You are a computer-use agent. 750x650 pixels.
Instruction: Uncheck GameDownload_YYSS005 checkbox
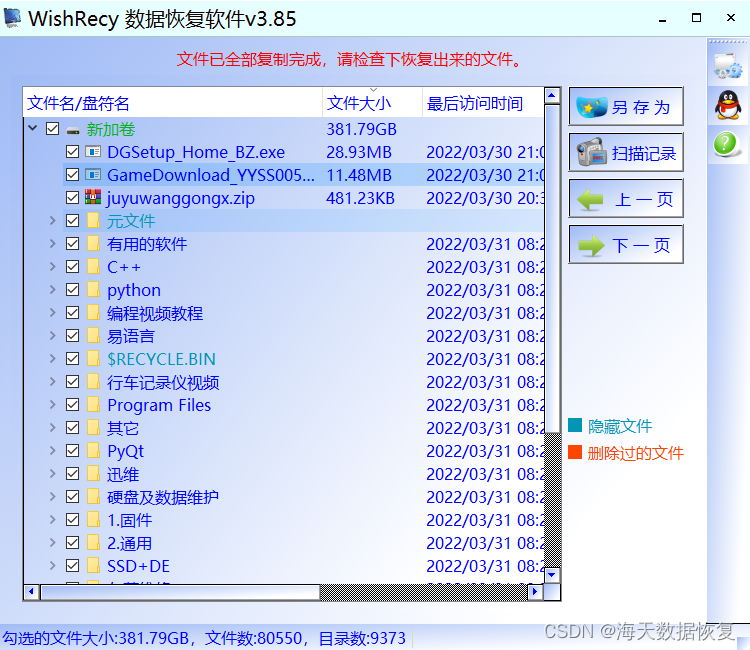72,175
